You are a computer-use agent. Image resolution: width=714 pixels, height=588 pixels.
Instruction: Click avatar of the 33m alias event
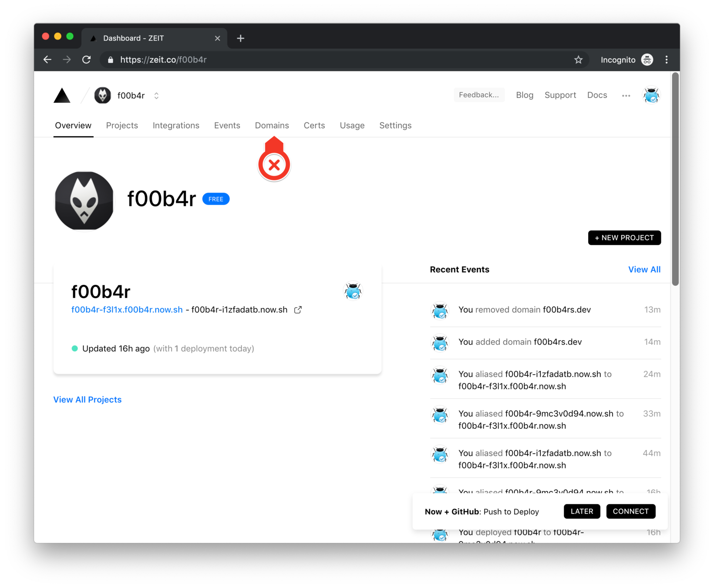pos(440,414)
